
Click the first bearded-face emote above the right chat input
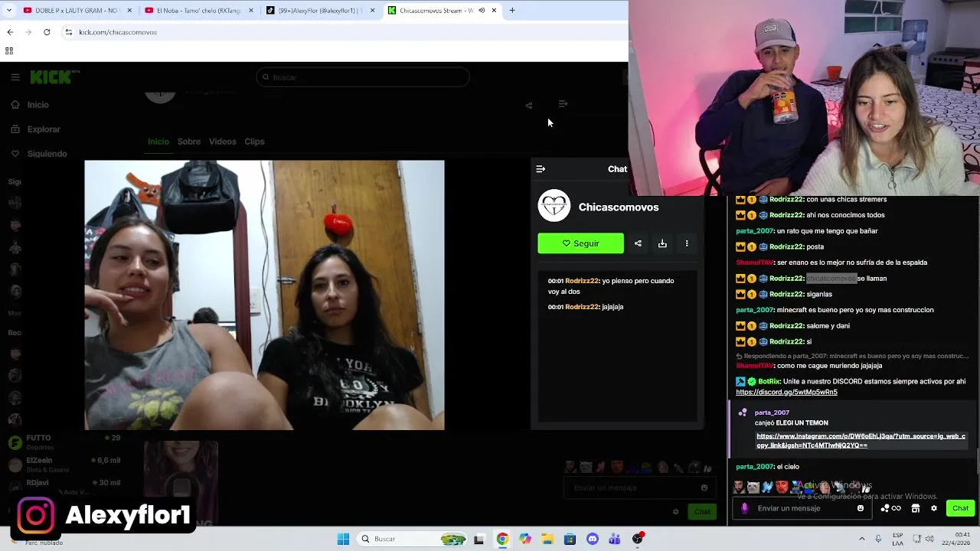click(x=739, y=487)
